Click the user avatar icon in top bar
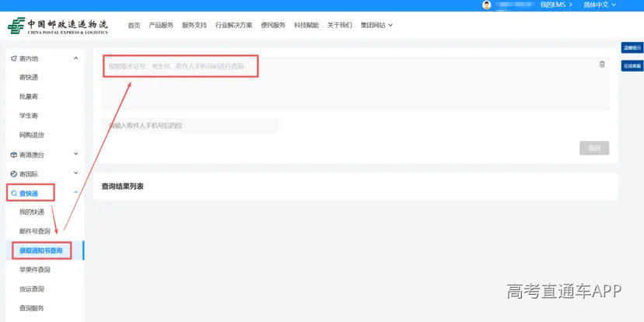644x322 pixels. (x=487, y=5)
